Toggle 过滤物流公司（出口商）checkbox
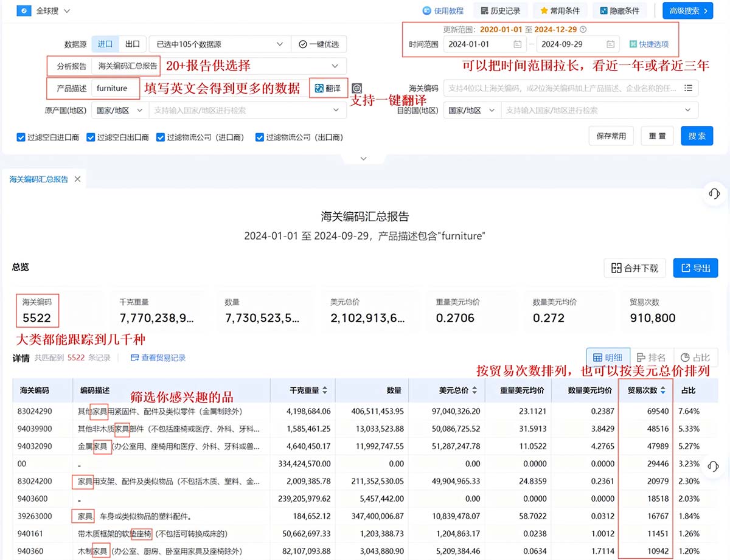Viewport: 730px width, 560px height. [x=259, y=137]
